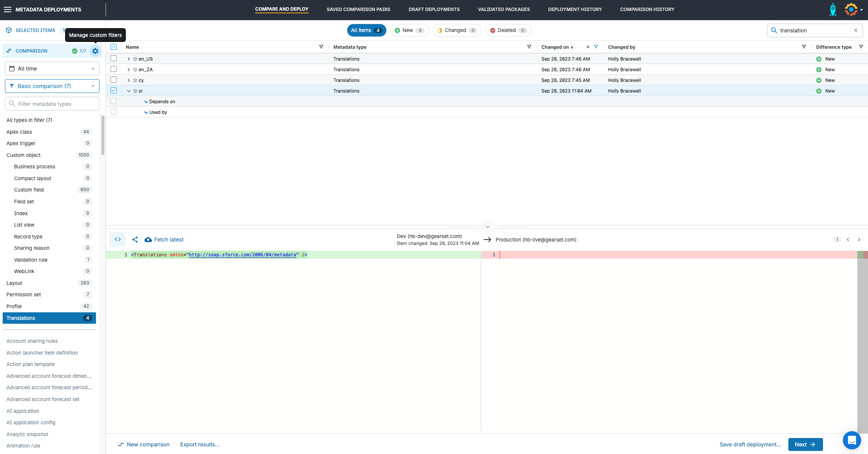This screenshot has height=454, width=868.
Task: Open the navigation hamburger menu
Action: [8, 9]
